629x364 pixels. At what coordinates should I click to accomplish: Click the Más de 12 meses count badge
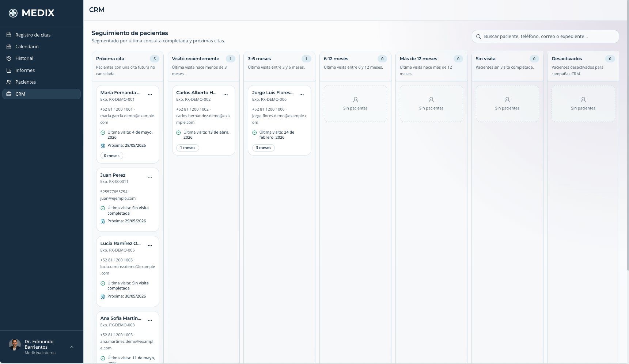(x=458, y=59)
